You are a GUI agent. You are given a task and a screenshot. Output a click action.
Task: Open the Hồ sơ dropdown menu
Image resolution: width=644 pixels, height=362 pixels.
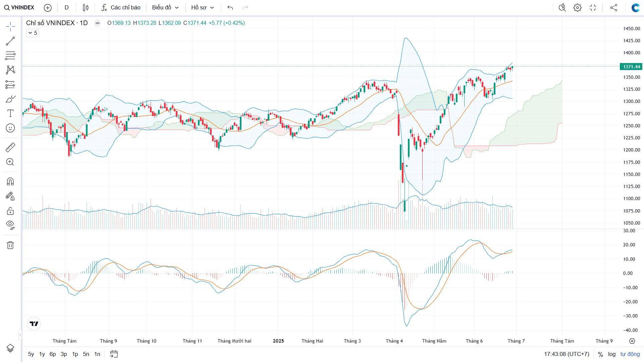coord(202,7)
